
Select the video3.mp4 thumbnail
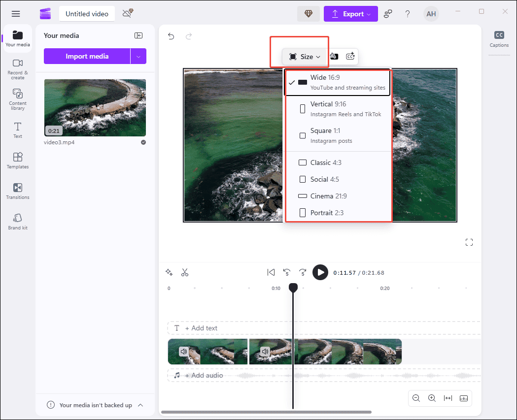pyautogui.click(x=95, y=107)
